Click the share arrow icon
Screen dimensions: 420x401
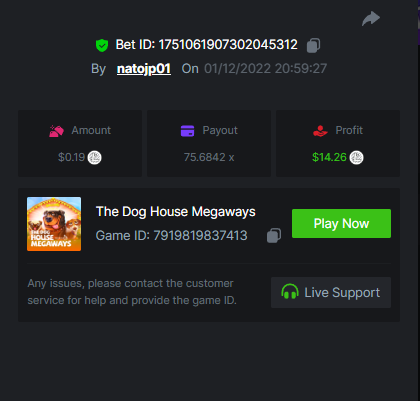click(371, 19)
